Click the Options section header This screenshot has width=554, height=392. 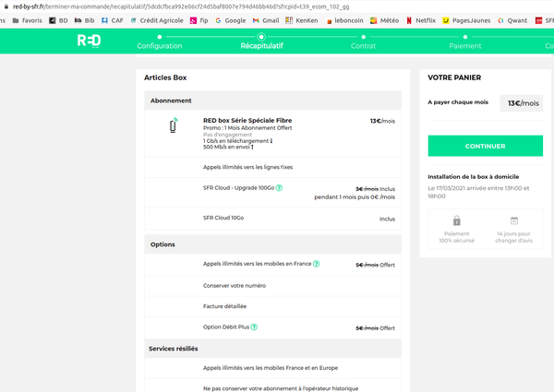tap(272, 244)
